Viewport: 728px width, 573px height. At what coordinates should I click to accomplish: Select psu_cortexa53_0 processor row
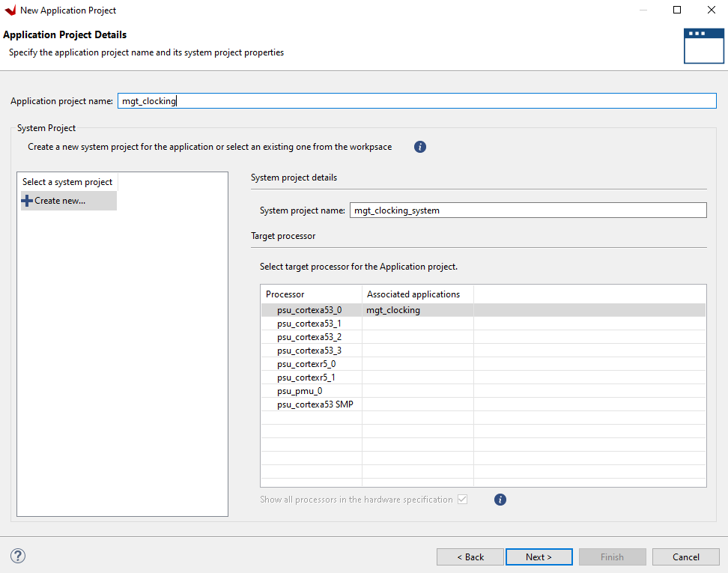309,310
